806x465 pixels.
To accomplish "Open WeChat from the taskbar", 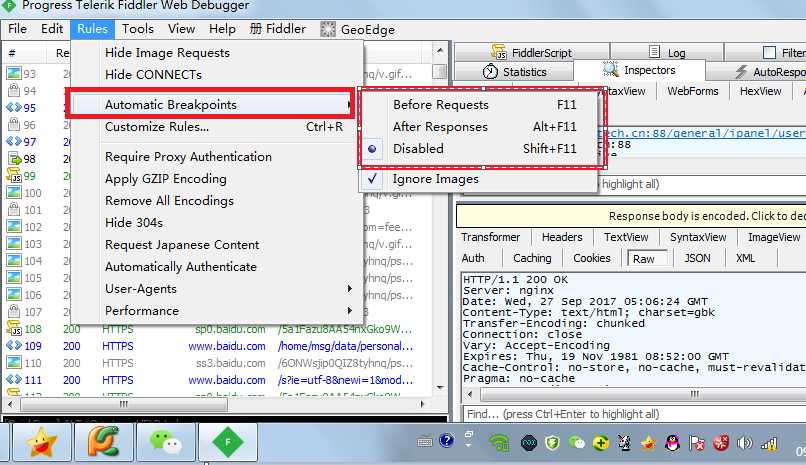I will (166, 442).
